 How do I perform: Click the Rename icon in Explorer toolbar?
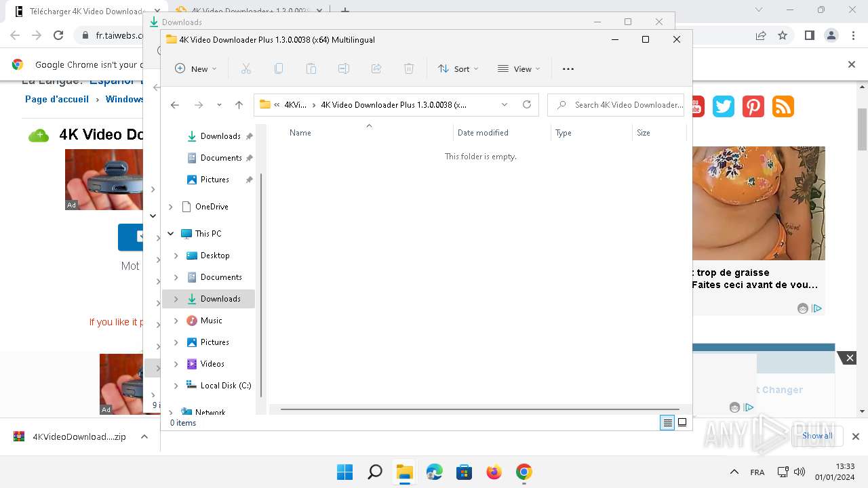[x=344, y=68]
